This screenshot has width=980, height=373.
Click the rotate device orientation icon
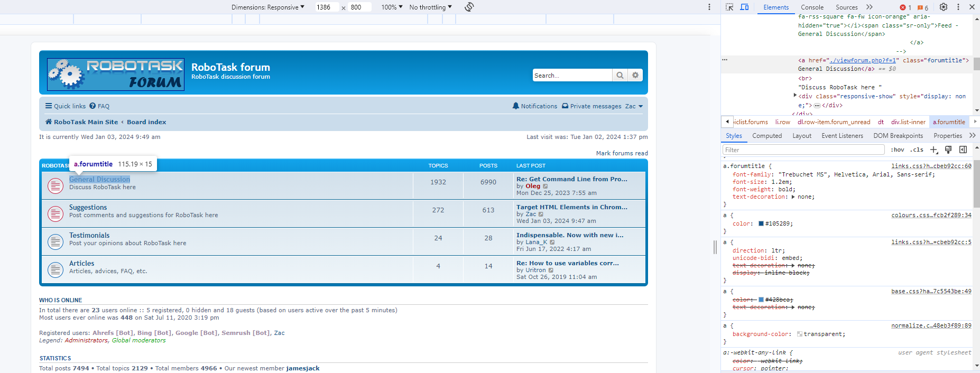[x=469, y=7]
